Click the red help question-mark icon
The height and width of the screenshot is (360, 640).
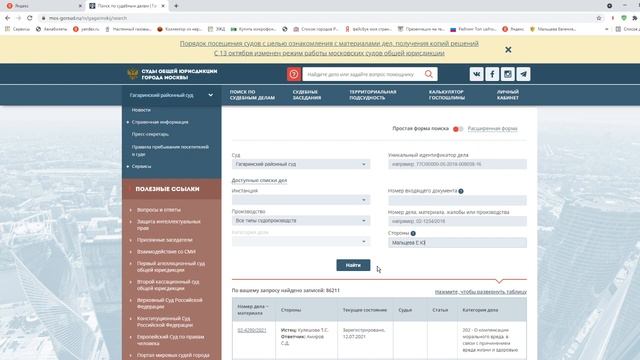293,74
